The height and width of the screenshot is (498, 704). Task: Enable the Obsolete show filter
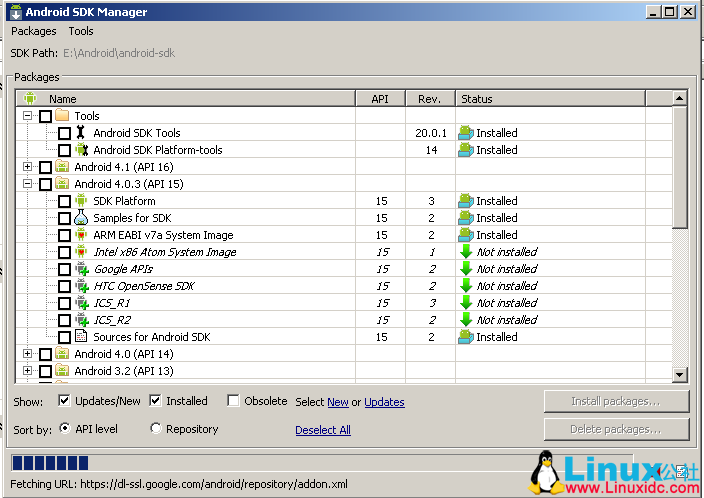[x=233, y=401]
